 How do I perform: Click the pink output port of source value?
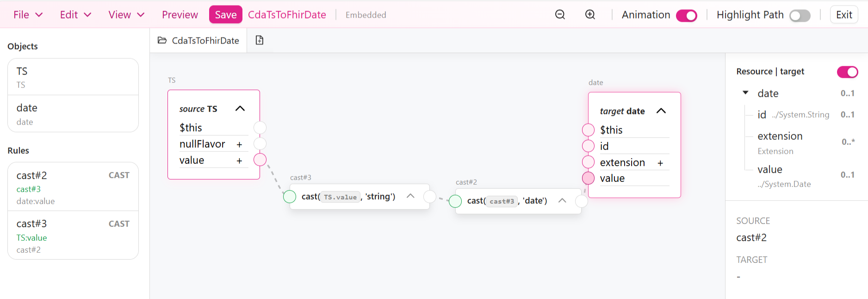tap(260, 160)
